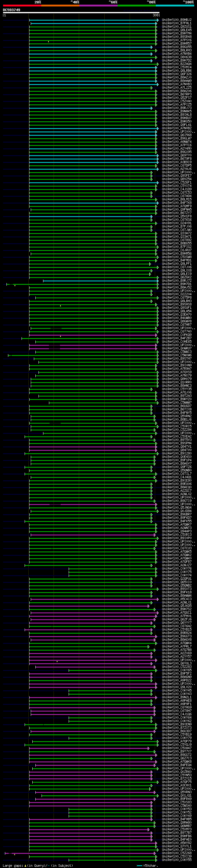Click the hit label UniRef100_C5WXW6
The height and width of the screenshot is (868, 197).
[x=177, y=356]
